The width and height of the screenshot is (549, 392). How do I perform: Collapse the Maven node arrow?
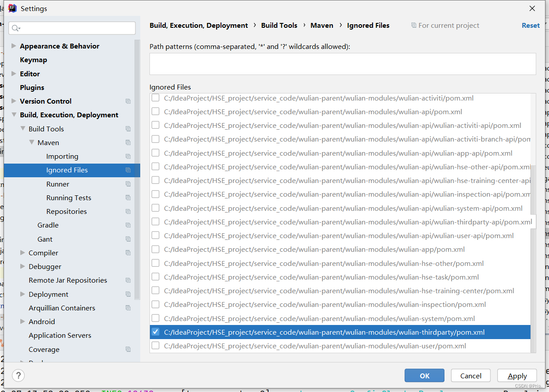pos(31,142)
